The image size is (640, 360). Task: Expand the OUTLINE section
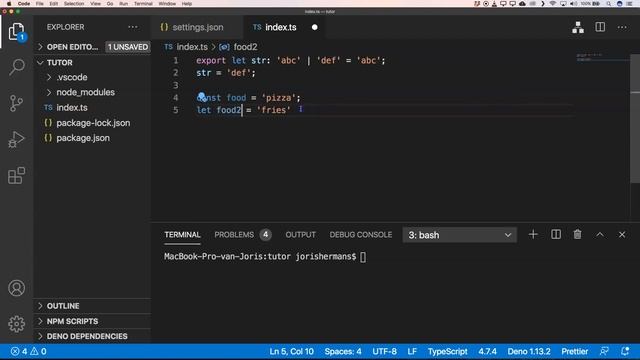click(63, 306)
